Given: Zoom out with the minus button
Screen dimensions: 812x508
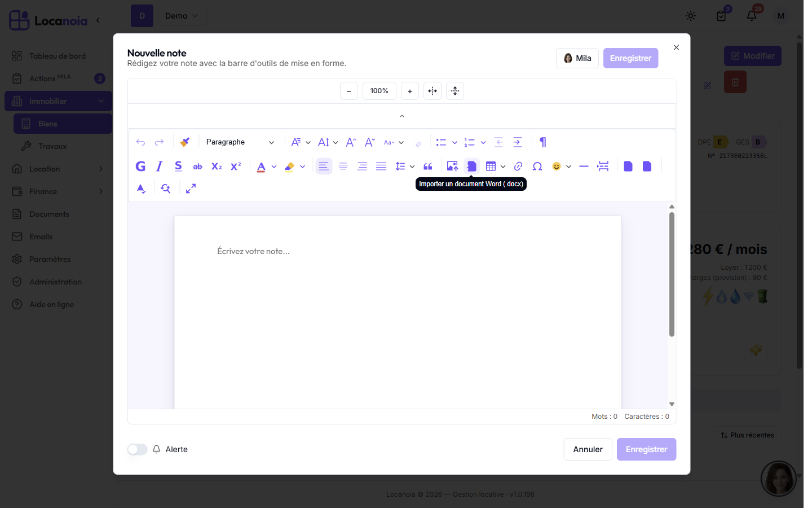Looking at the screenshot, I should click(349, 91).
